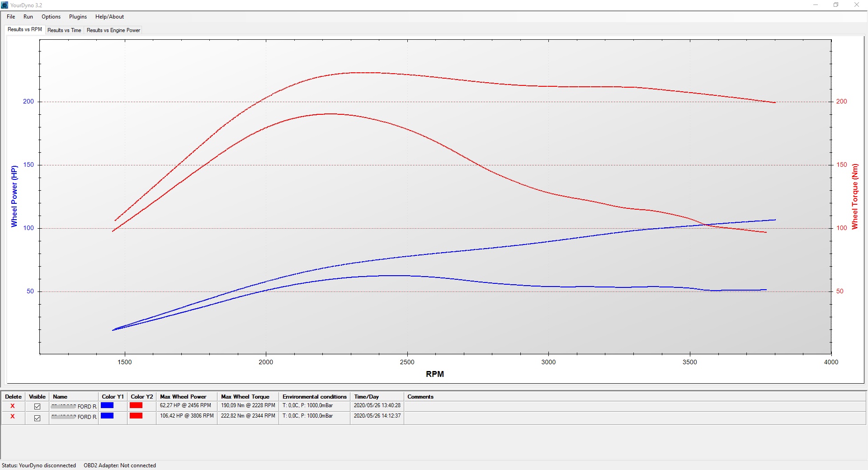868x470 pixels.
Task: Open the File menu
Action: point(11,17)
